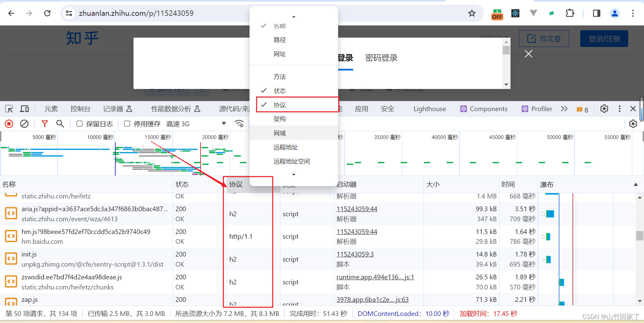Toggle the 名称 column option
Screen dimensions: 644x323
click(x=294, y=26)
